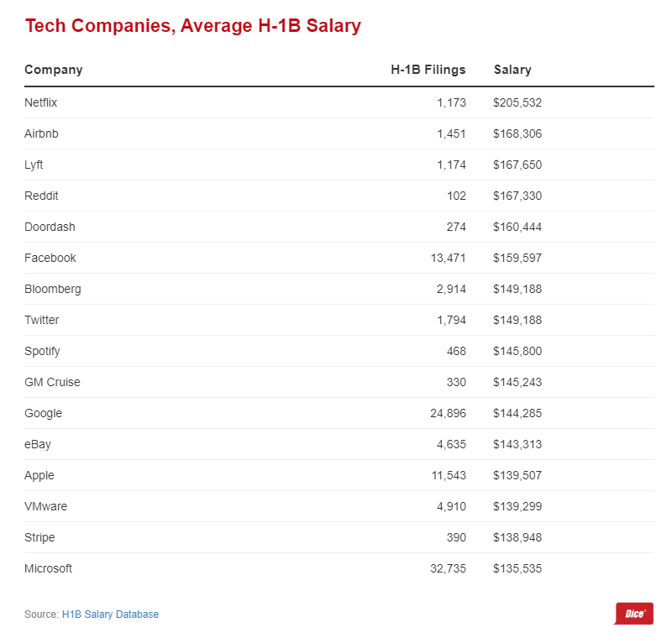Click the eBay company cell
672x638 pixels.
coord(38,444)
